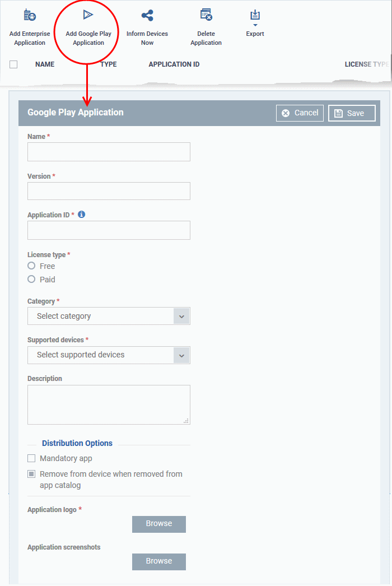Select the Paid license type option
Viewport: 392px width, 586px height.
(31, 279)
